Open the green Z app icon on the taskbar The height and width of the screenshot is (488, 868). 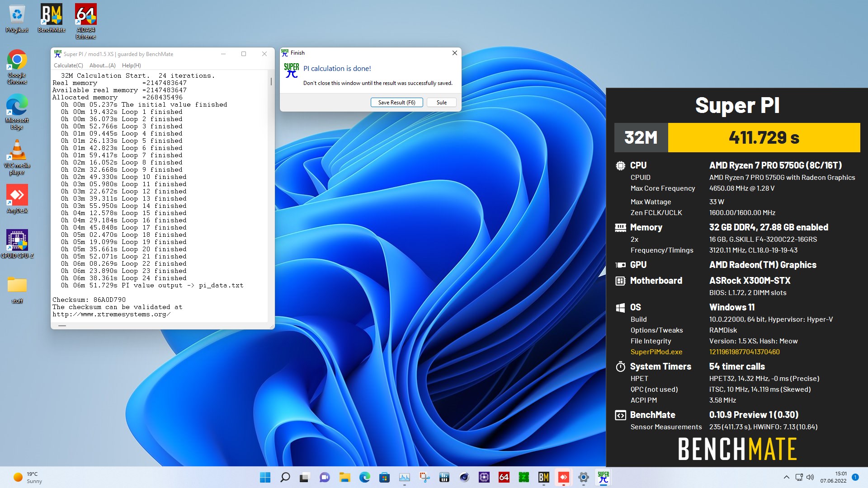524,477
